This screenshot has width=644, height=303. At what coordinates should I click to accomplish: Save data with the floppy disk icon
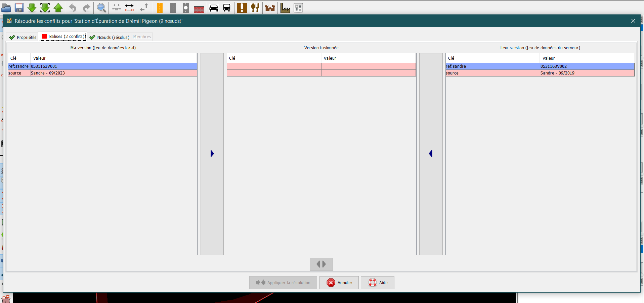pyautogui.click(x=19, y=8)
